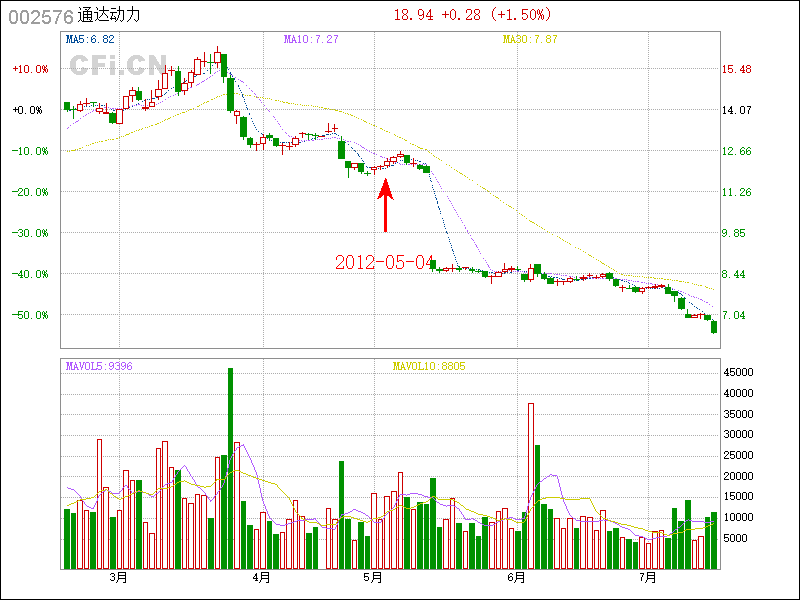Screen dimensions: 800x600
Task: Click the MAVOL5:9396 volume indicator label
Action: pos(98,366)
